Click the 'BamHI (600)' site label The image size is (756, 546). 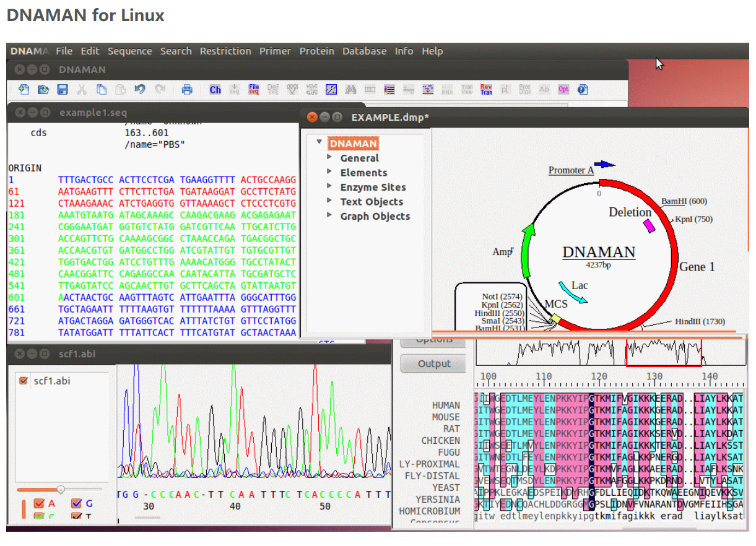684,201
